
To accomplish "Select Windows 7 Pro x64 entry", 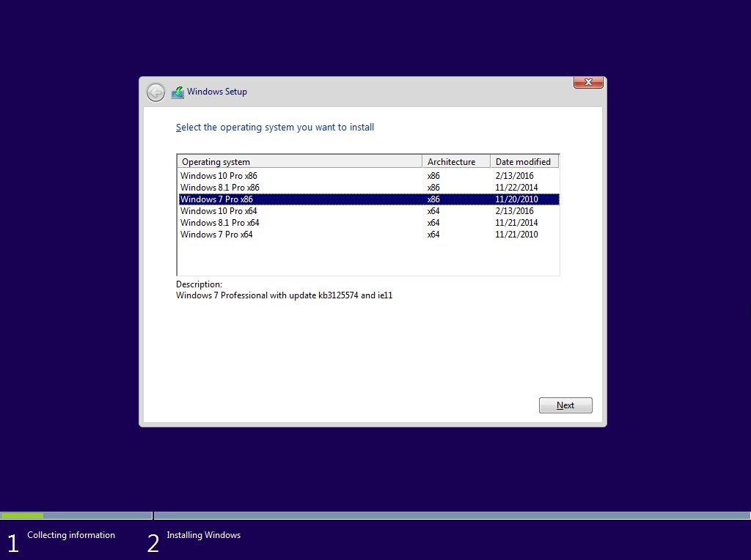I will coord(216,234).
